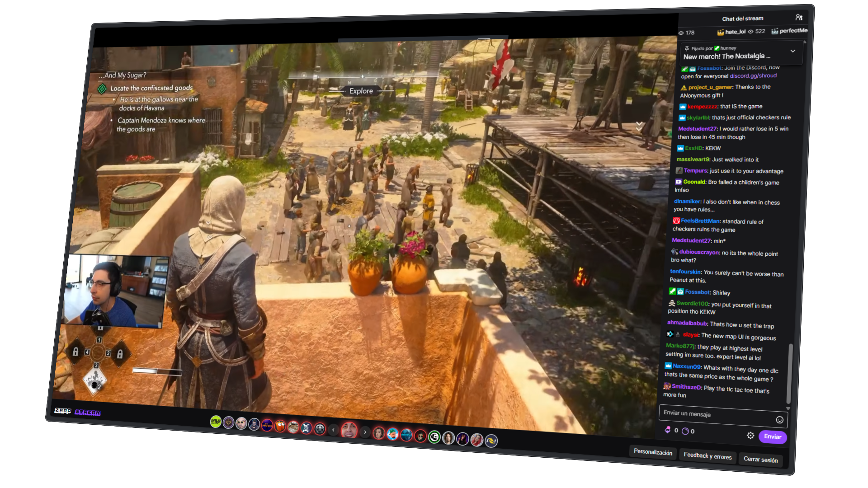This screenshot has height=488, width=868.
Task: Open FeelsBrettMan username in chat
Action: coord(700,221)
